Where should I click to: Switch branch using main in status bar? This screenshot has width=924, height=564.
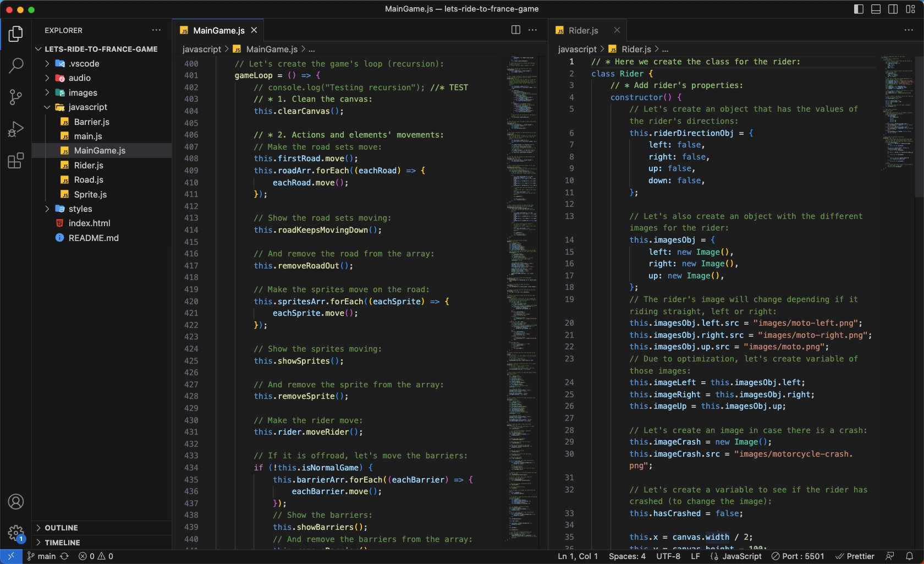click(42, 556)
